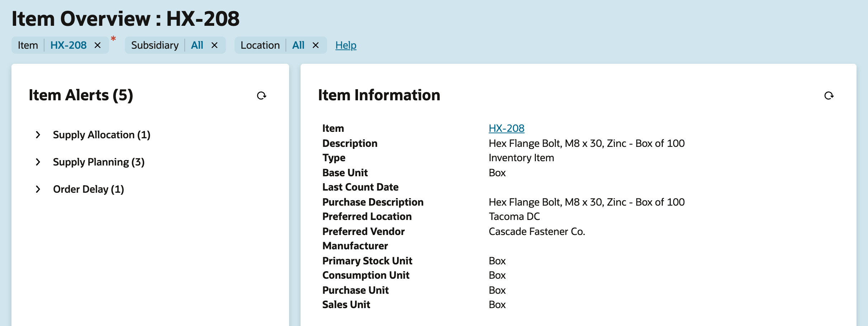Open HX-208 item record link
This screenshot has height=326, width=868.
(506, 128)
